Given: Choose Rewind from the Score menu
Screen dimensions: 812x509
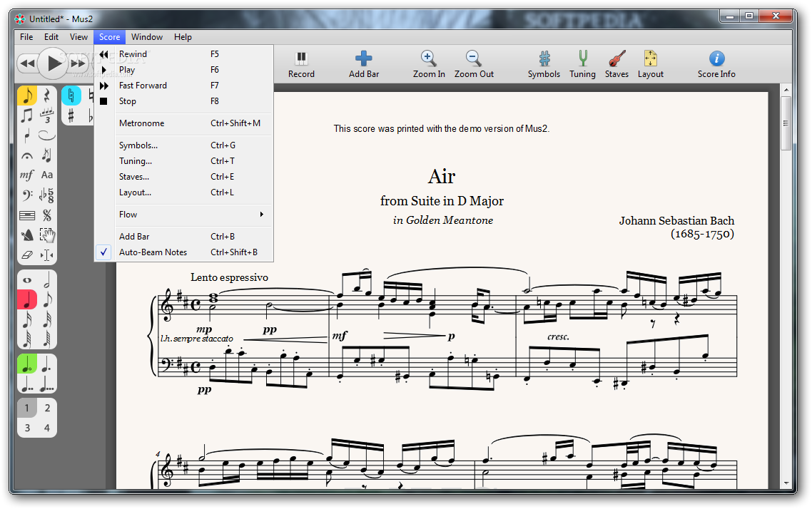Looking at the screenshot, I should (x=184, y=53).
